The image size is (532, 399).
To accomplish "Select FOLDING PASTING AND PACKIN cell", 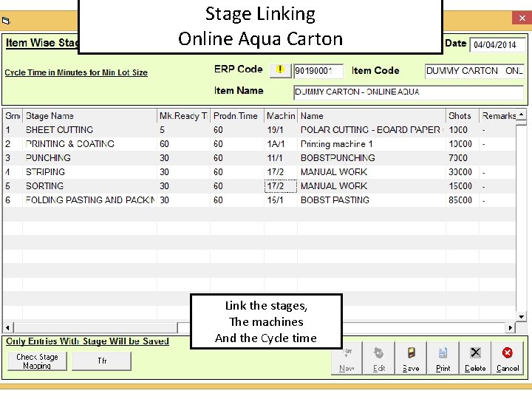I will point(89,199).
